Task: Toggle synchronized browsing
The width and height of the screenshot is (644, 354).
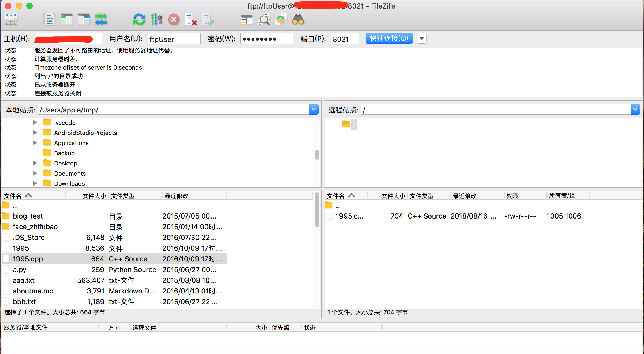Action: tap(281, 20)
